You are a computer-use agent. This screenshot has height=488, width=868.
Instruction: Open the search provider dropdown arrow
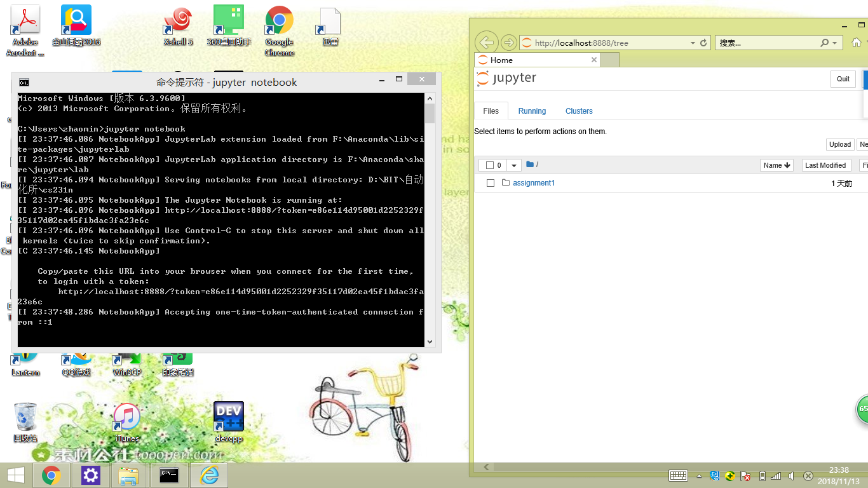click(x=834, y=43)
